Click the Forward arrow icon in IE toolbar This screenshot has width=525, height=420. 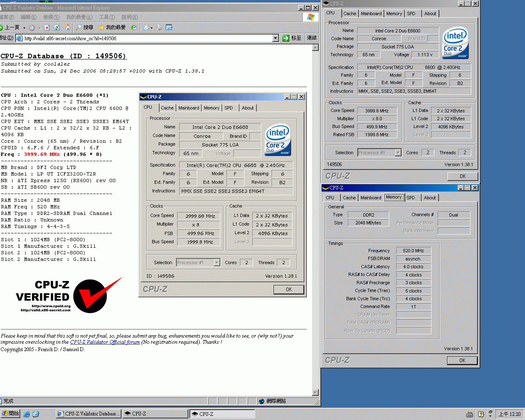(x=32, y=27)
